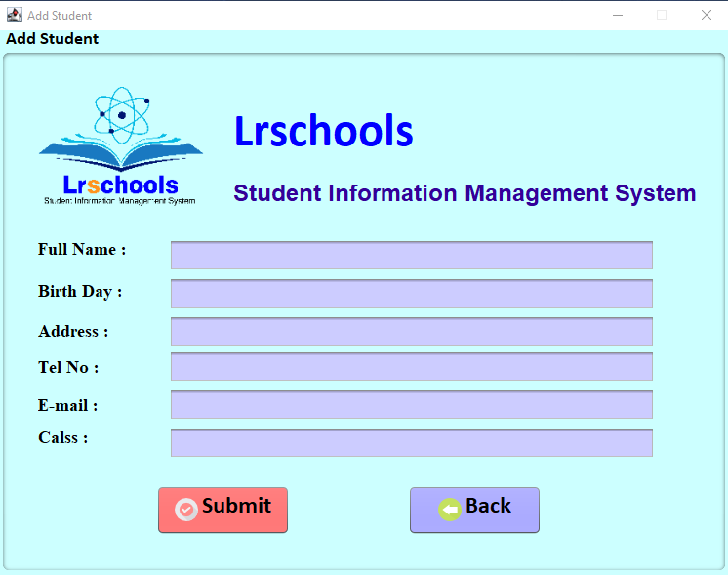Focus the Birth Day text box
Image resolution: width=728 pixels, height=575 pixels.
412,293
